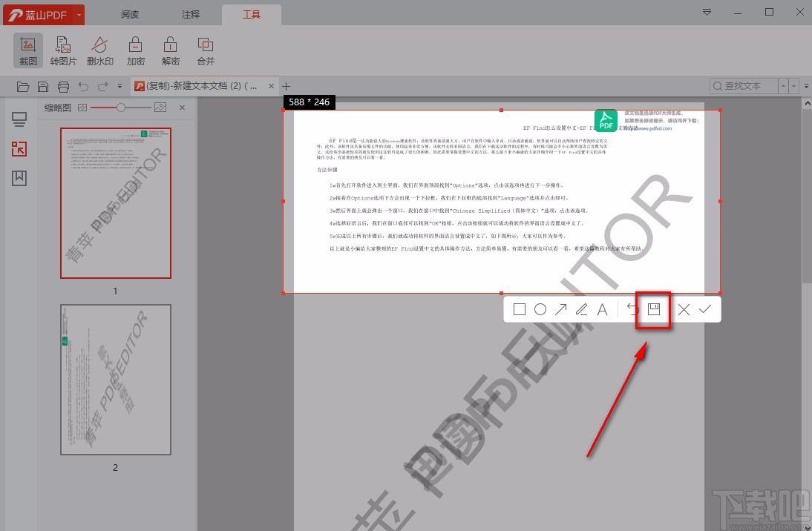Select the arrow annotation tool
The image size is (812, 531).
pos(561,309)
